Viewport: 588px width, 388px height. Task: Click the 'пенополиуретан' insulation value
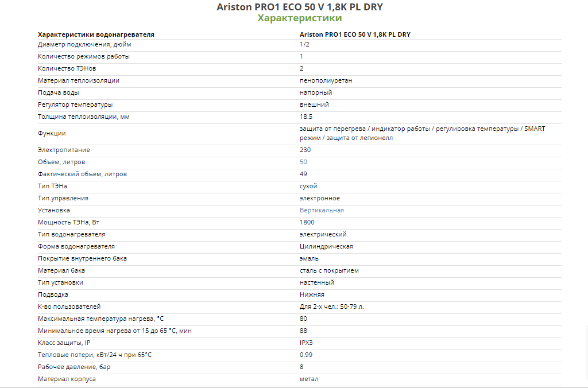click(326, 80)
